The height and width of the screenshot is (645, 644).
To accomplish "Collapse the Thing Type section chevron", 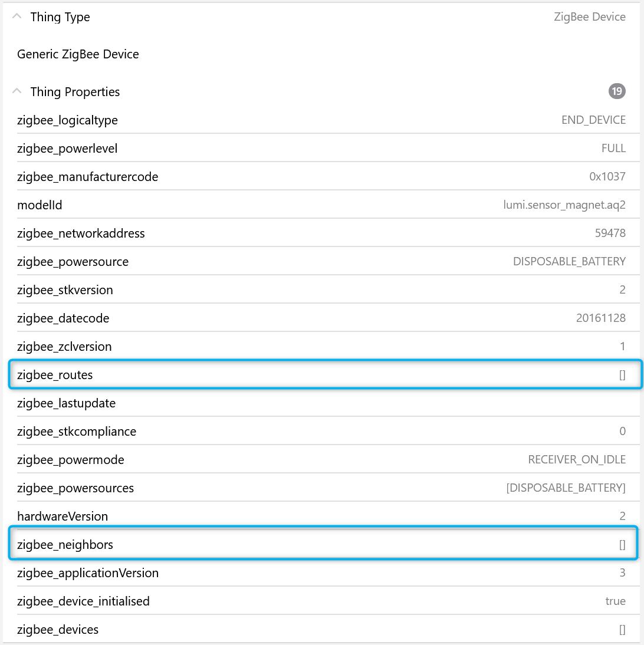I will pos(17,17).
